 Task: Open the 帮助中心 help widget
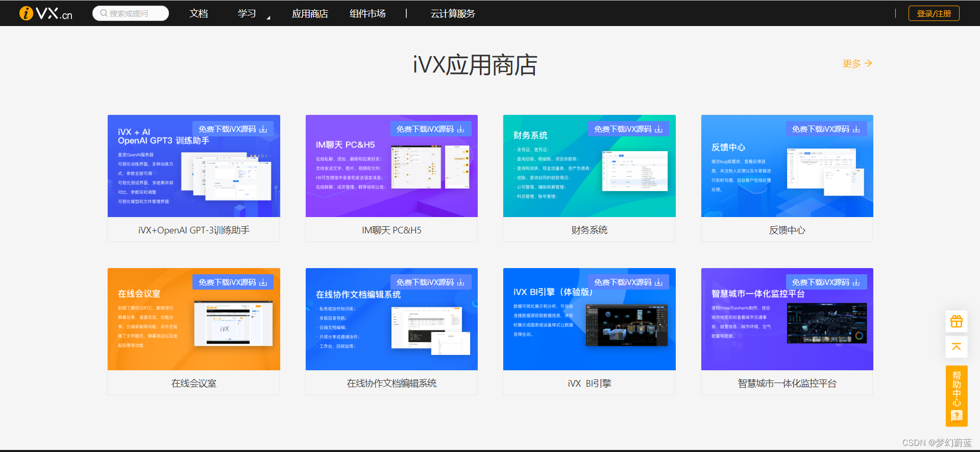click(x=957, y=396)
